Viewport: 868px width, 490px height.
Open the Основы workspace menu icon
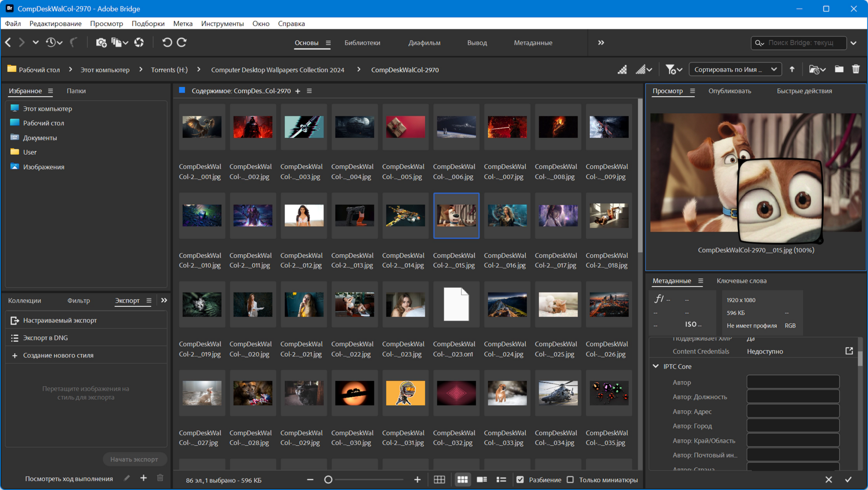(328, 43)
